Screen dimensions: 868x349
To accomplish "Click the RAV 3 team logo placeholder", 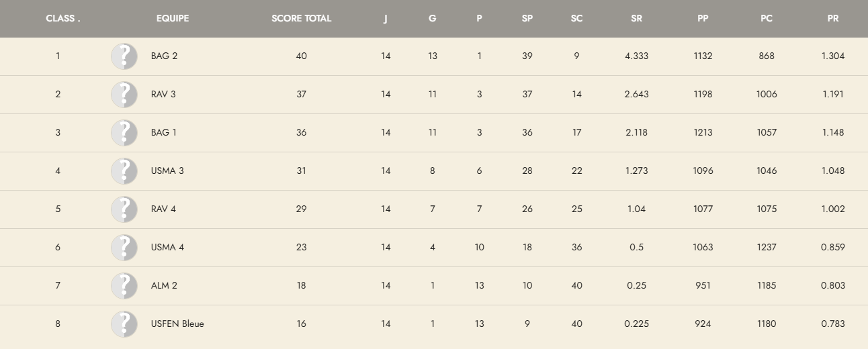I will coord(124,95).
